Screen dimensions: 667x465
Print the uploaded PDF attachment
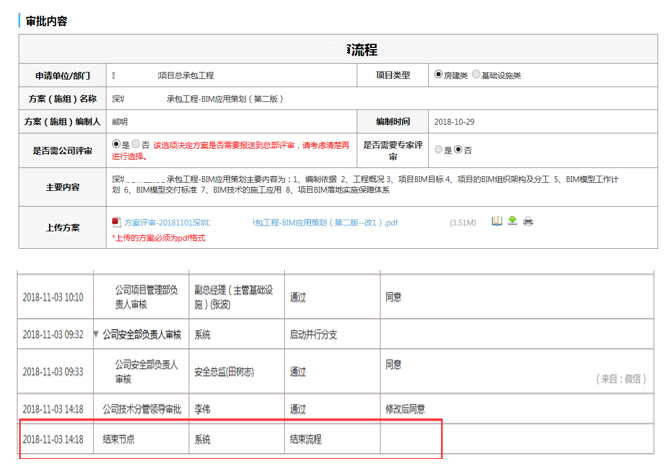pyautogui.click(x=528, y=221)
